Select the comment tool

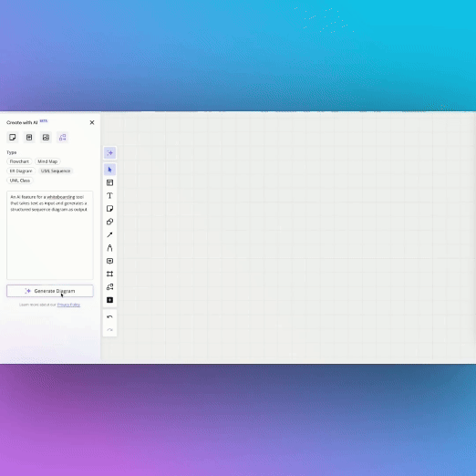pos(109,261)
